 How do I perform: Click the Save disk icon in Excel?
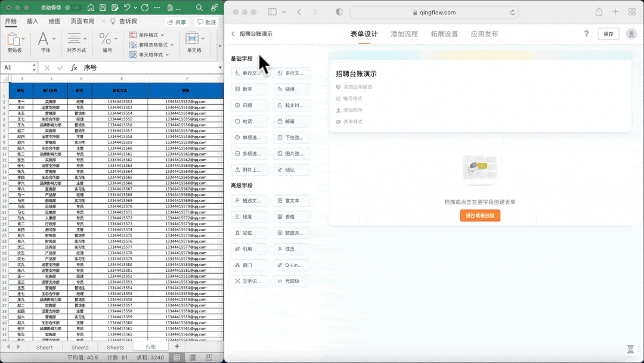click(103, 7)
